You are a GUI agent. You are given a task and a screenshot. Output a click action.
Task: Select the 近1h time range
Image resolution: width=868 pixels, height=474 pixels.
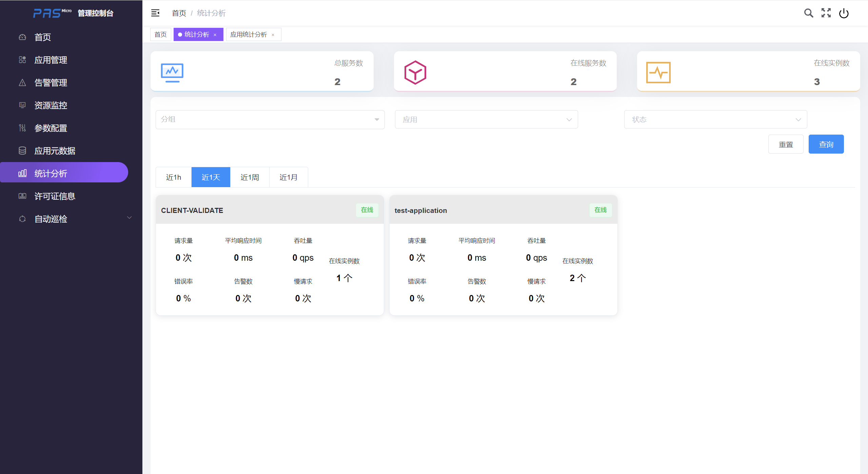coord(174,177)
